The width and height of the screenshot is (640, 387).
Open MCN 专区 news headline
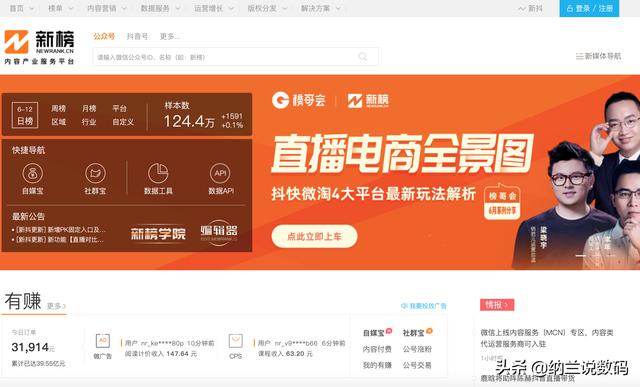(x=547, y=338)
